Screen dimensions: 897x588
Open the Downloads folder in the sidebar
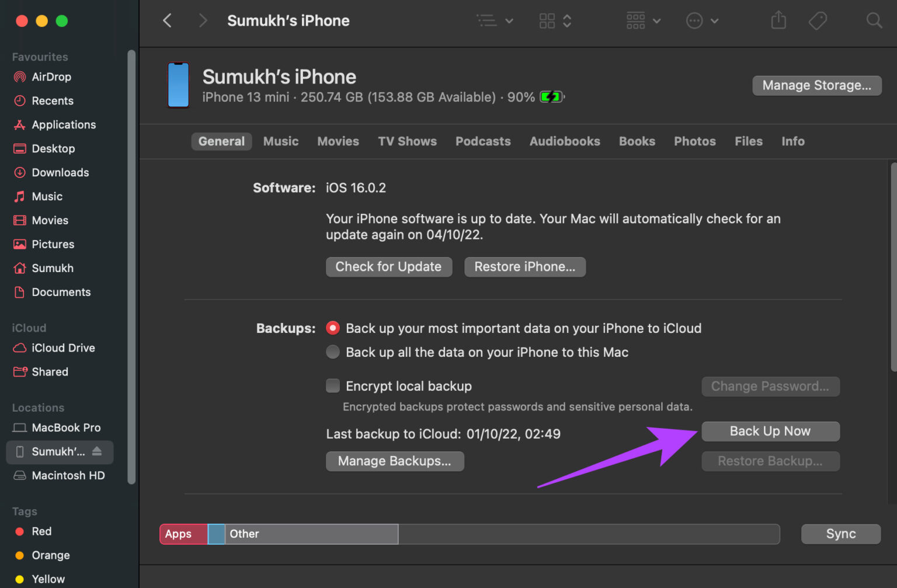pos(60,172)
